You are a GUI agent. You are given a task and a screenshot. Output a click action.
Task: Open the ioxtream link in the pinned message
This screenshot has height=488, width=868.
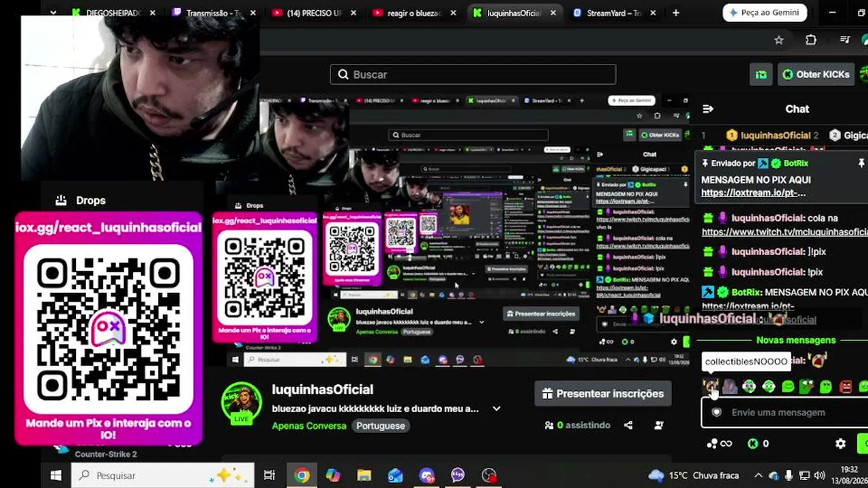point(753,192)
